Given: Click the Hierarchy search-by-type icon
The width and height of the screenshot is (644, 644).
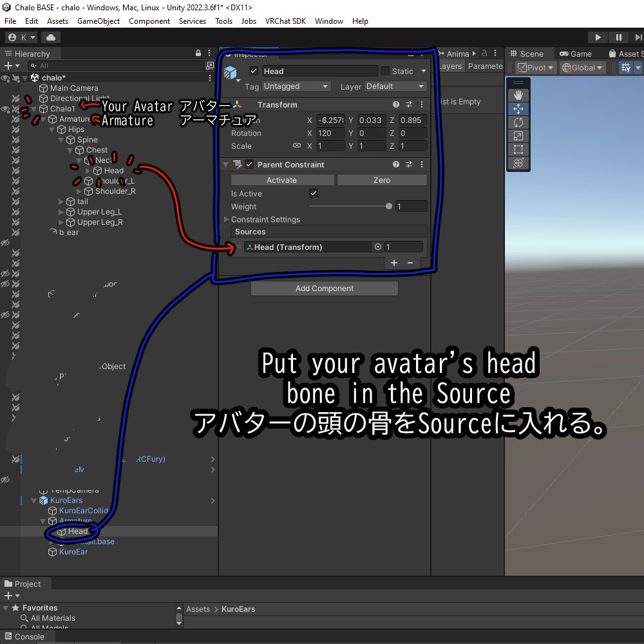Looking at the screenshot, I should click(x=210, y=66).
